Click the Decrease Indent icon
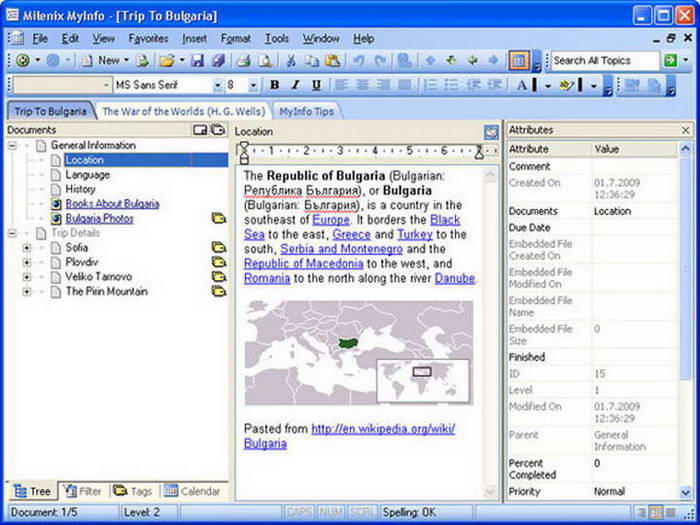Image resolution: width=700 pixels, height=525 pixels. 473,84
